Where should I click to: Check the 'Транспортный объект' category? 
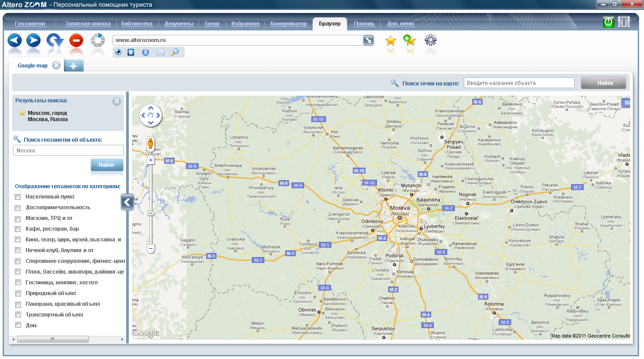pyautogui.click(x=18, y=315)
